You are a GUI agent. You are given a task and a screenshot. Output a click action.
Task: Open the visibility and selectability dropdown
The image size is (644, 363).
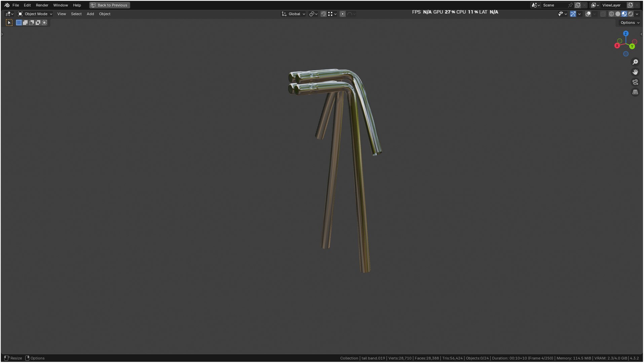[562, 14]
